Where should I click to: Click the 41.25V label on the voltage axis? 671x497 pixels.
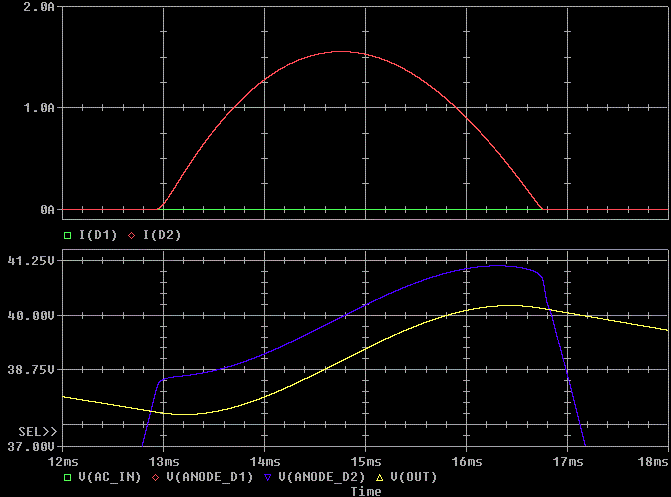34,260
